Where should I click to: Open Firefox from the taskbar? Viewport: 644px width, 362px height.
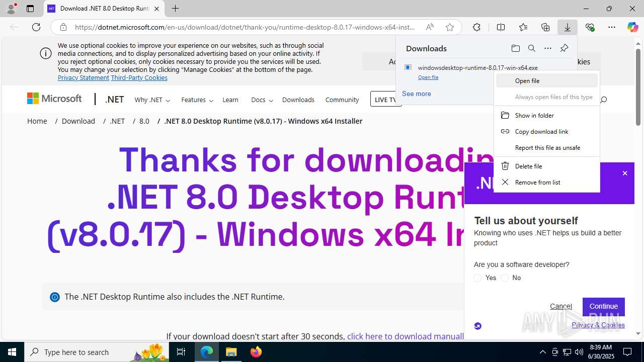point(256,352)
